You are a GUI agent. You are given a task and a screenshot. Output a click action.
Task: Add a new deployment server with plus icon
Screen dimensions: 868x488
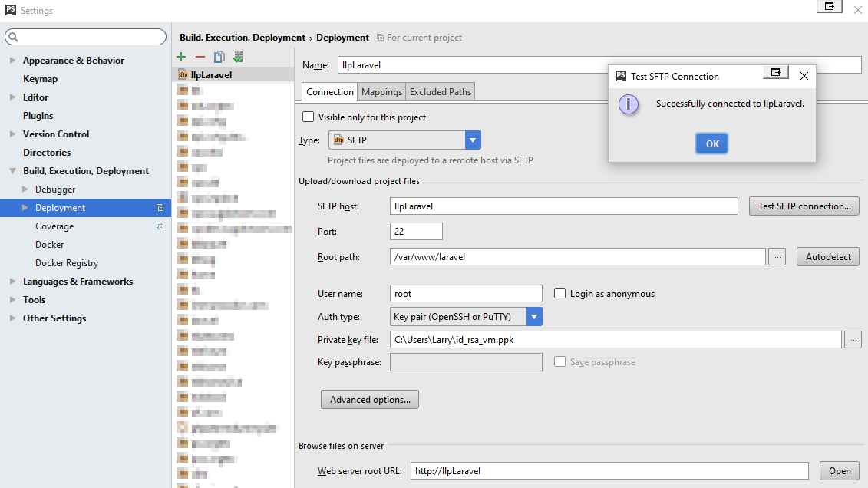[181, 57]
